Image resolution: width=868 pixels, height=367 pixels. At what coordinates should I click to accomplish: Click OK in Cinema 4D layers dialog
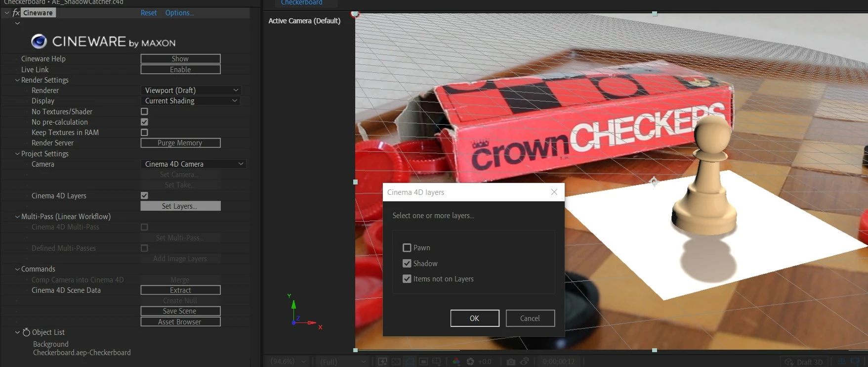[x=475, y=319]
